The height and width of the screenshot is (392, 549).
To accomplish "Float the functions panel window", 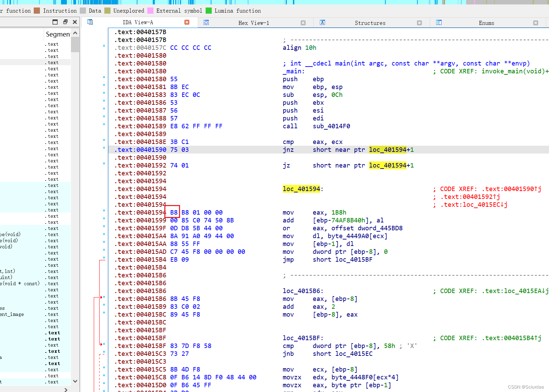I will click(x=65, y=22).
